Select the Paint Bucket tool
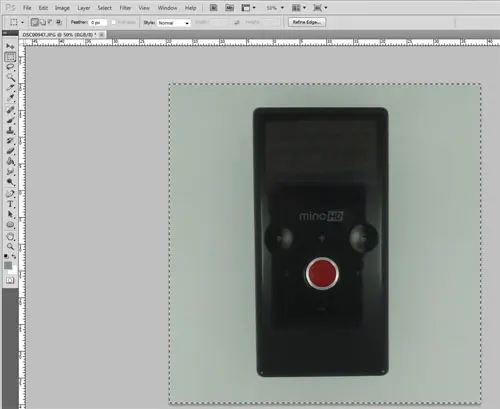Viewport: 500px width, 409px height. pyautogui.click(x=10, y=161)
